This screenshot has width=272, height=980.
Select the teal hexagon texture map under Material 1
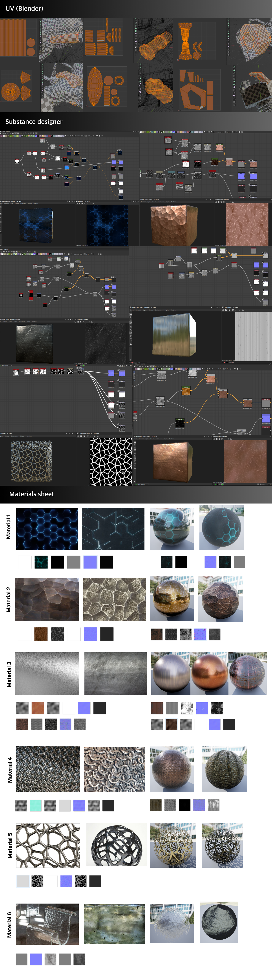[x=41, y=562]
